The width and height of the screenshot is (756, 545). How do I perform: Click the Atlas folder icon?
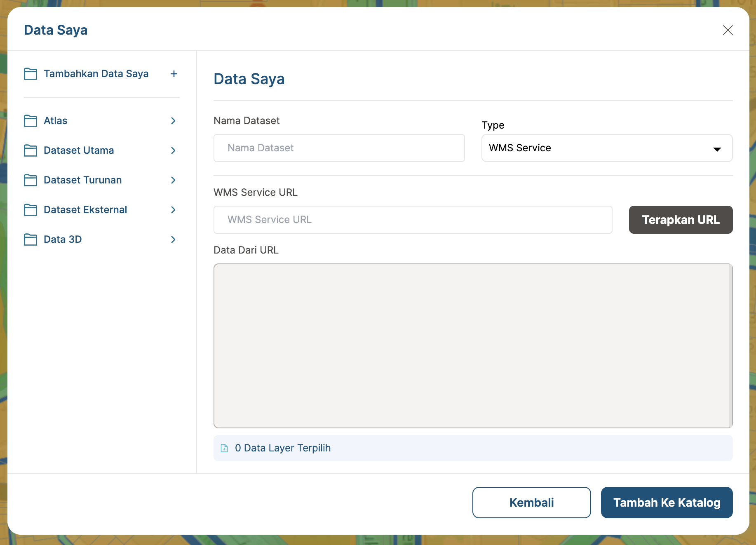tap(31, 121)
